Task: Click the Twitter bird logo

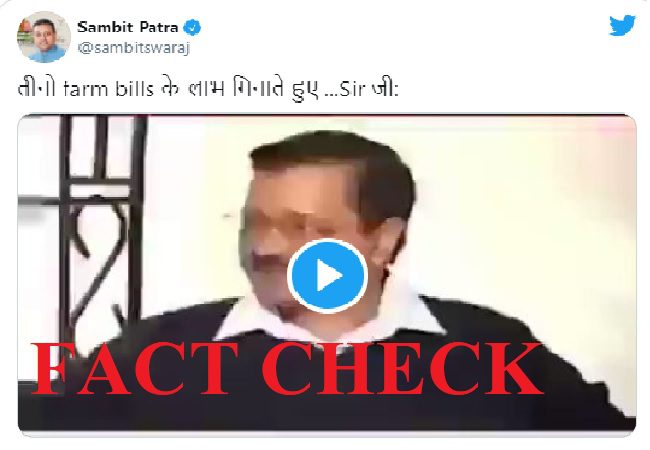Action: (x=622, y=26)
